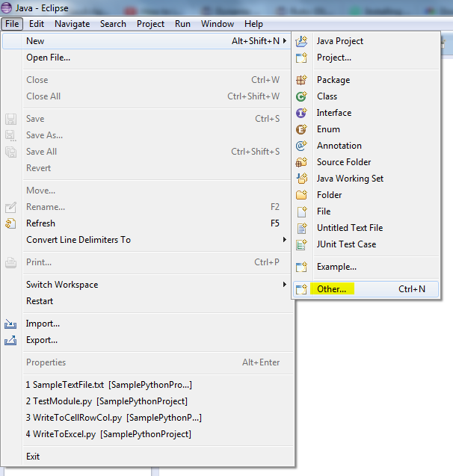The height and width of the screenshot is (476, 453).
Task: Click the Import icon in File menu
Action: coord(10,324)
